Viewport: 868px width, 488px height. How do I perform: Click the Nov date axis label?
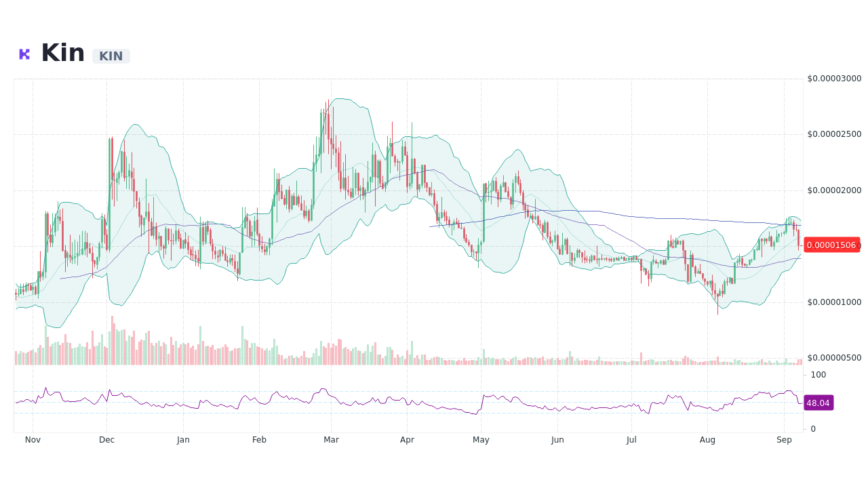tap(33, 439)
